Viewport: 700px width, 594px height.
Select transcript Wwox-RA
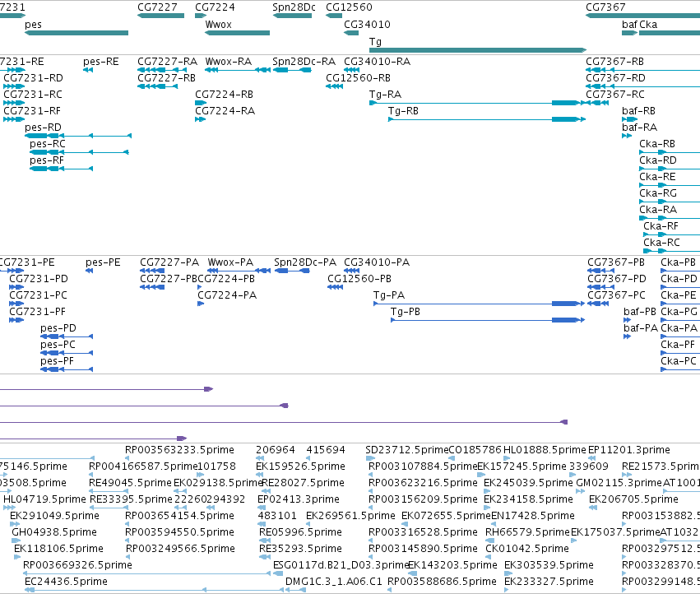[238, 70]
